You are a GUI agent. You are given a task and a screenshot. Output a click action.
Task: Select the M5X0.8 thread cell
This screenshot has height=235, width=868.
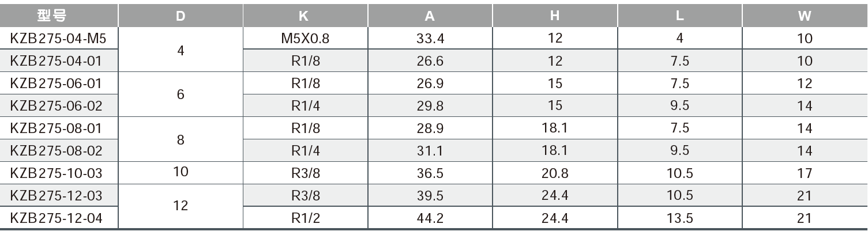pos(305,39)
